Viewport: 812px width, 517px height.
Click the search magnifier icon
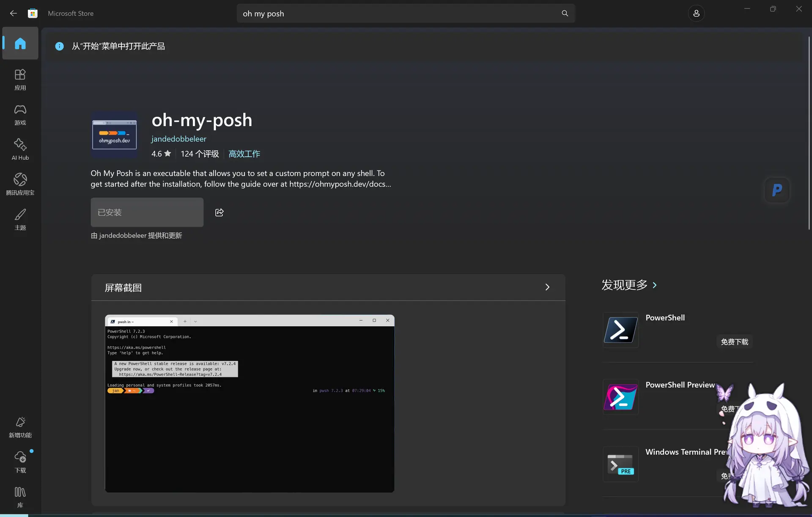click(565, 14)
